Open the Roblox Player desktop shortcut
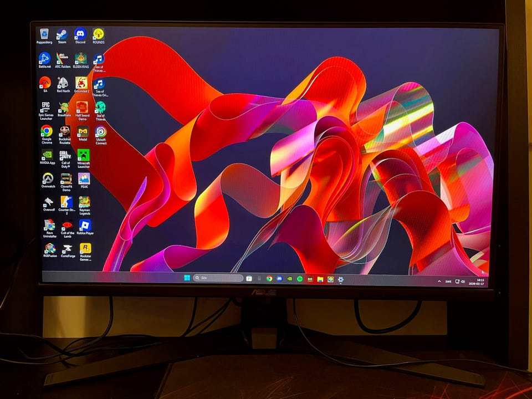The image size is (532, 399). [85, 227]
